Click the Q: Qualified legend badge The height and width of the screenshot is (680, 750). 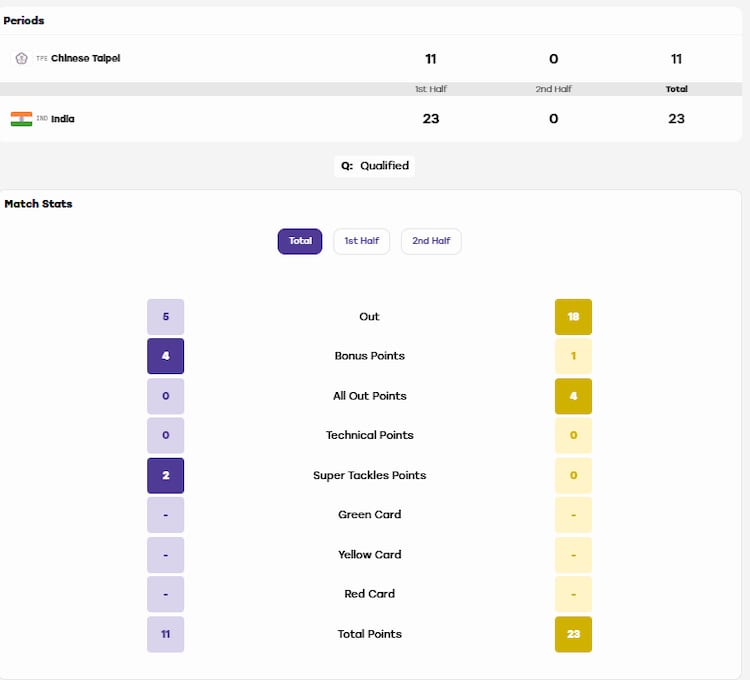[x=375, y=166]
